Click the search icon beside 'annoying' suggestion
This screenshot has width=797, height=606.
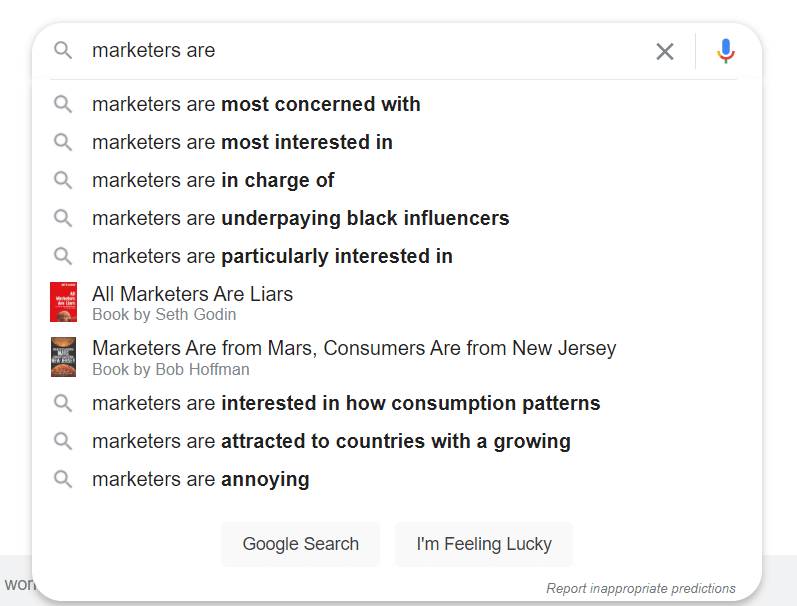(x=63, y=479)
